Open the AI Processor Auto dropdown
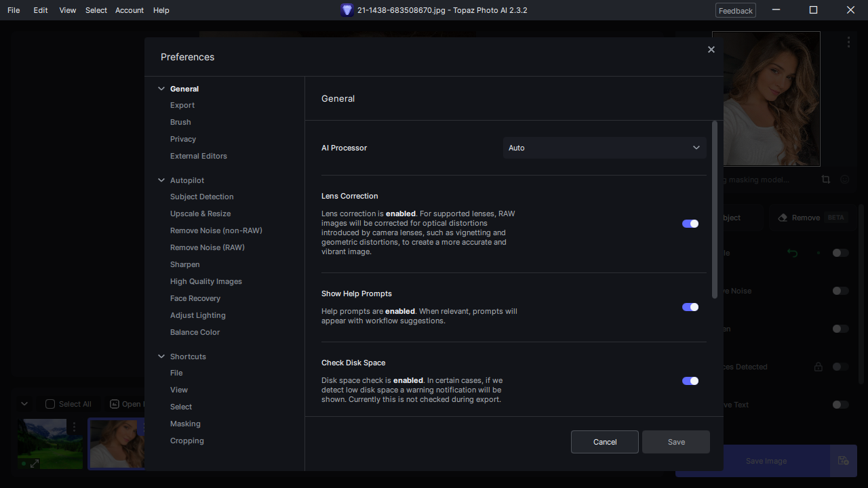 tap(605, 148)
